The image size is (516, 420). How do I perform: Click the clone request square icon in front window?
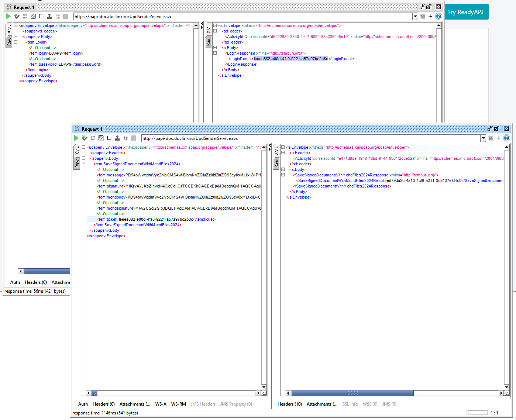(109, 138)
